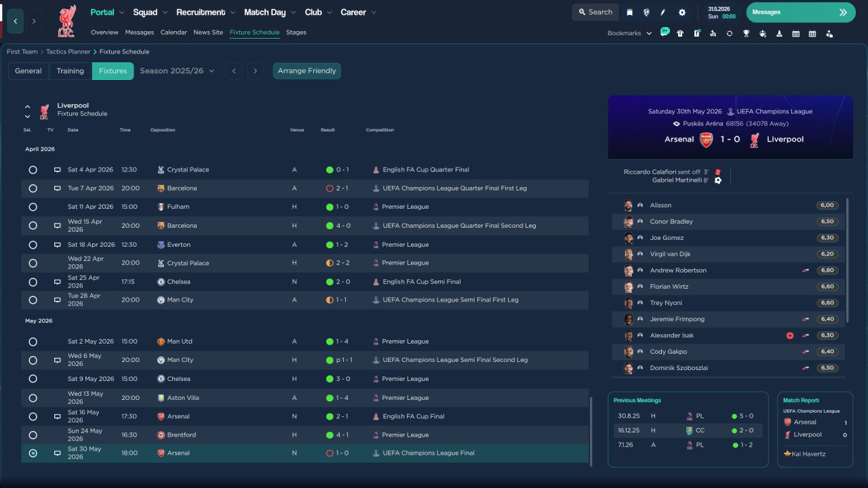Click the substitution arrow next to Andrew Robertson
This screenshot has width=868, height=488.
click(x=806, y=270)
